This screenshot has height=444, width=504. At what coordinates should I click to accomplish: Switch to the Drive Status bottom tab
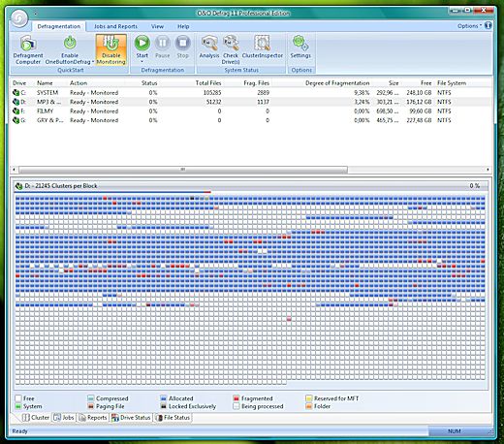131,418
